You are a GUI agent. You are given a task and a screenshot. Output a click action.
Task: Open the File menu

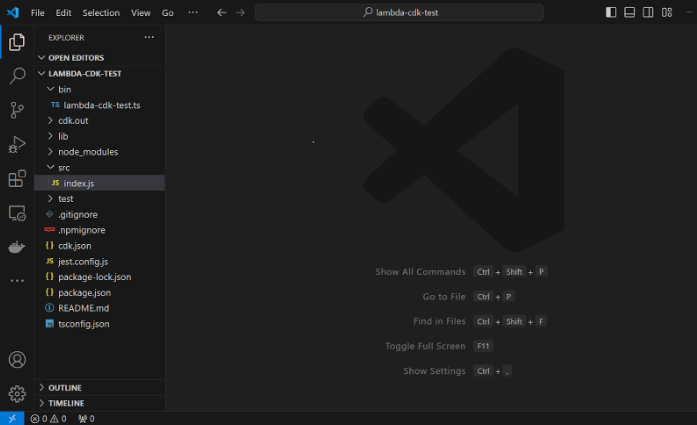[37, 13]
